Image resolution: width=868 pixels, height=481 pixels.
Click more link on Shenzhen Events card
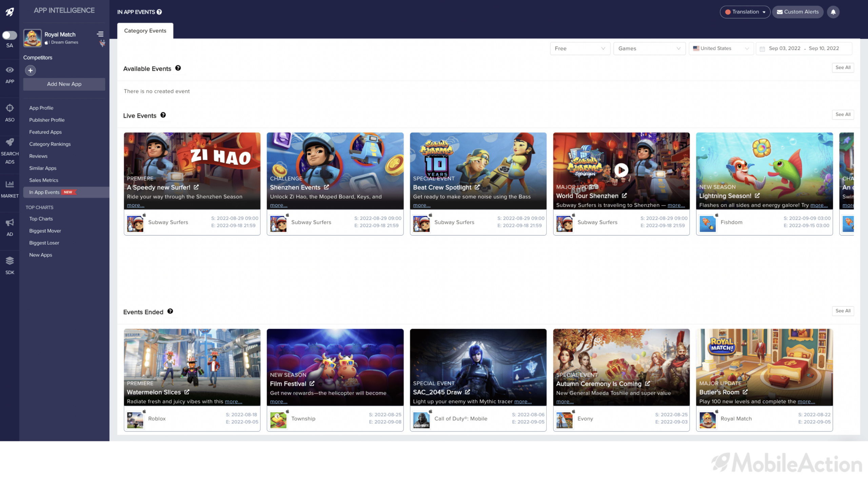click(x=279, y=205)
